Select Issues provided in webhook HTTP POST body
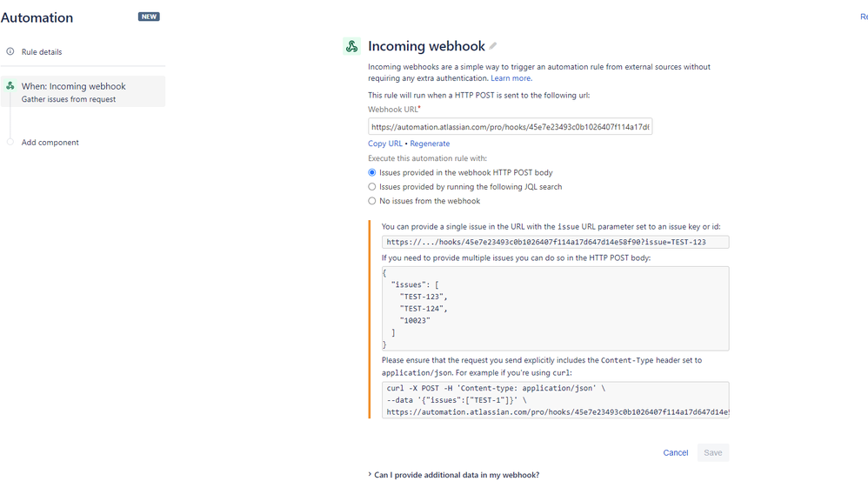This screenshot has height=488, width=868. (372, 173)
